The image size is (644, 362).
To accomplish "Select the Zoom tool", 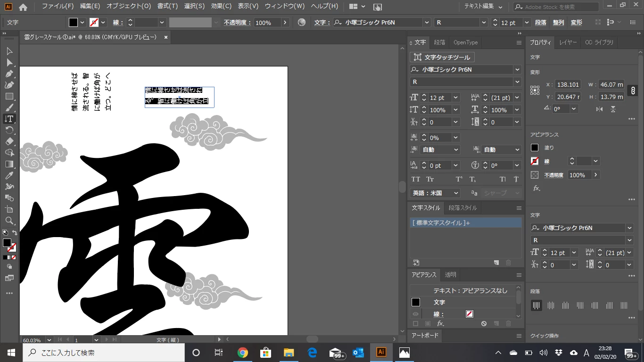I will [x=9, y=221].
